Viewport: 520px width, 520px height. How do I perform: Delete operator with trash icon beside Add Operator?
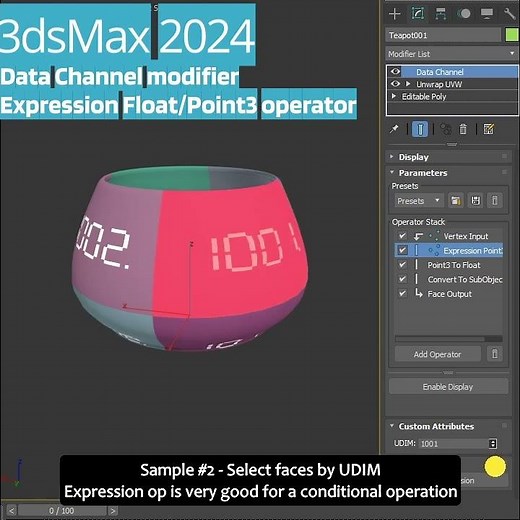point(495,354)
